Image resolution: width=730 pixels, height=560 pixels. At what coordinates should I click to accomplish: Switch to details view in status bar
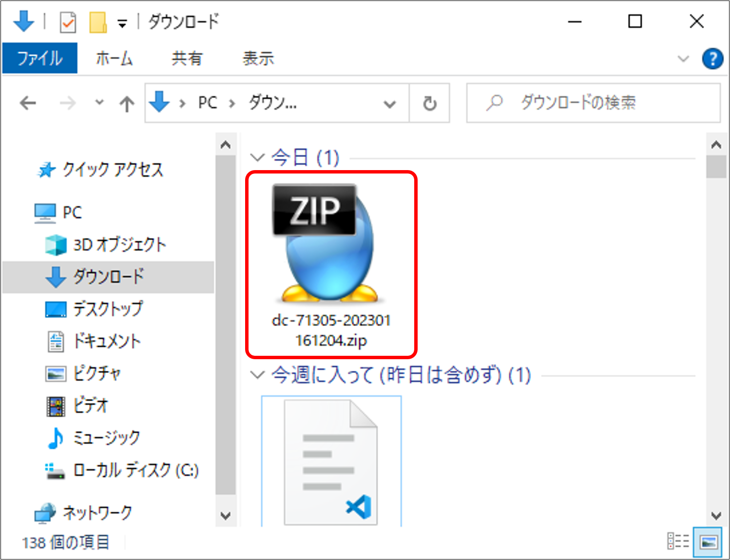click(x=677, y=541)
